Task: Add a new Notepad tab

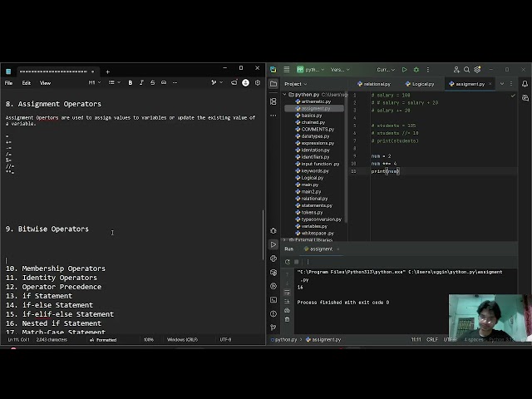Action: pyautogui.click(x=107, y=72)
